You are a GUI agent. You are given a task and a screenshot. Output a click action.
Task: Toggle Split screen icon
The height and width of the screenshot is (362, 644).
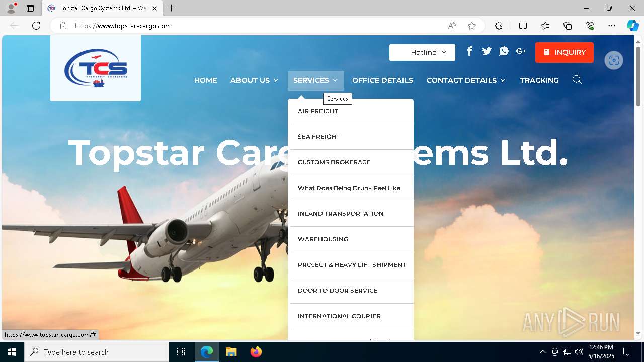coord(523,26)
